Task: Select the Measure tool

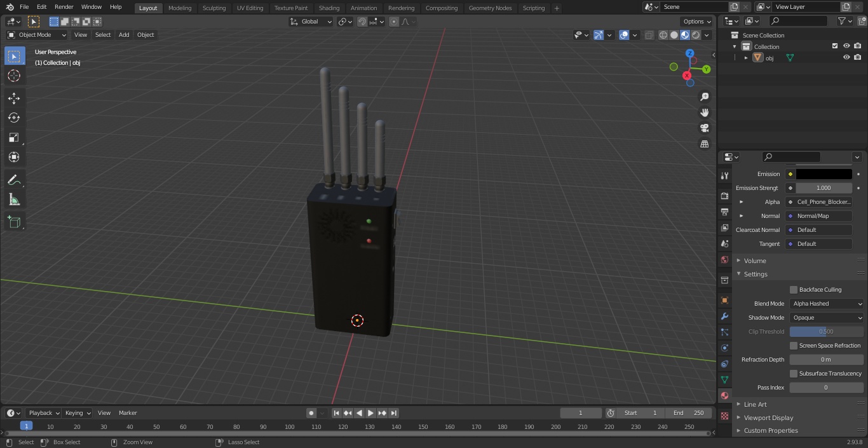Action: (14, 200)
